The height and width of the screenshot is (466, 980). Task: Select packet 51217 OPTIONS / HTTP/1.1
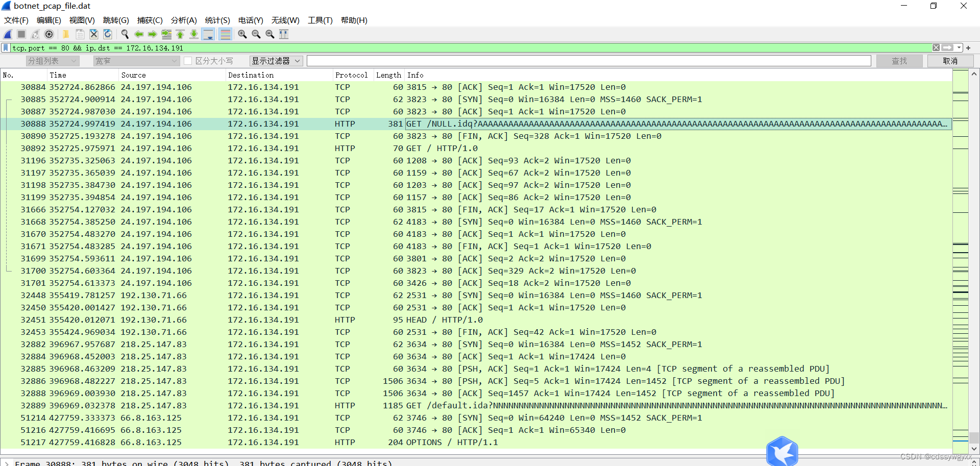click(x=476, y=443)
